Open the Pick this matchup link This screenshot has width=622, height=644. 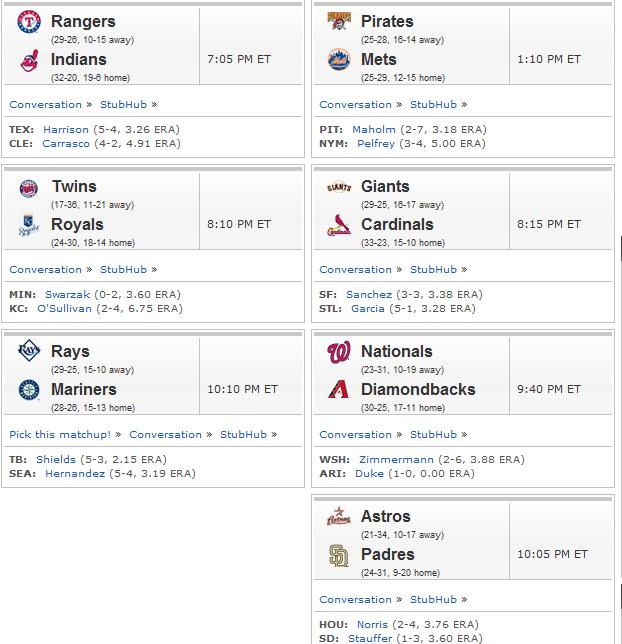(x=60, y=435)
